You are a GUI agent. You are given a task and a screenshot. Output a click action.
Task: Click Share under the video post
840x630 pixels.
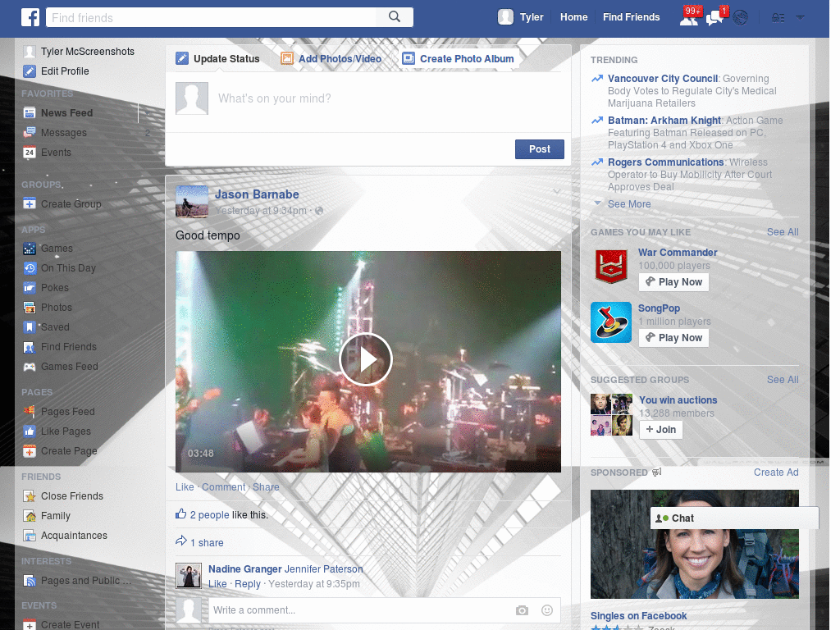click(266, 487)
